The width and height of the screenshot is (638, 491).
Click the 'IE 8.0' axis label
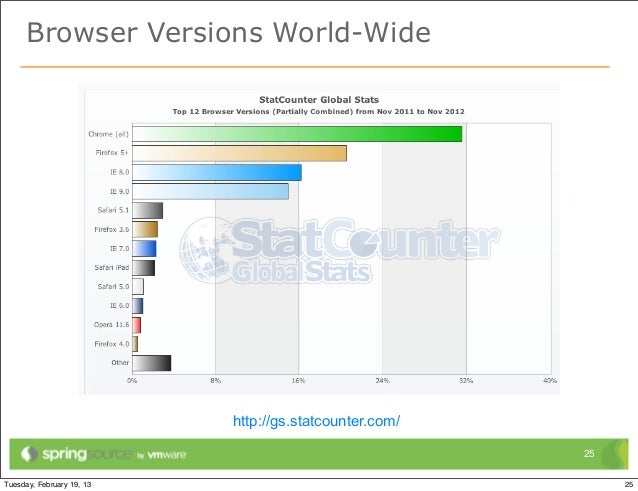(120, 172)
